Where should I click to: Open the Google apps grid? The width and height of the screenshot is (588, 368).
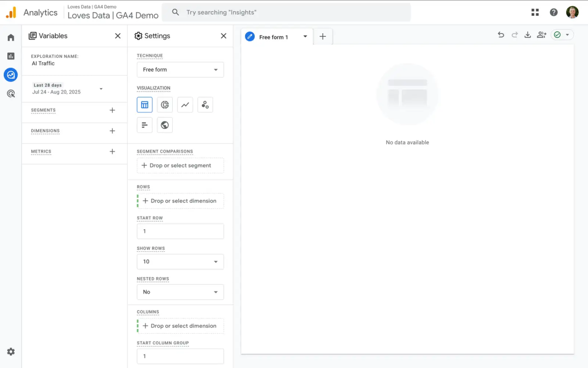click(x=534, y=12)
